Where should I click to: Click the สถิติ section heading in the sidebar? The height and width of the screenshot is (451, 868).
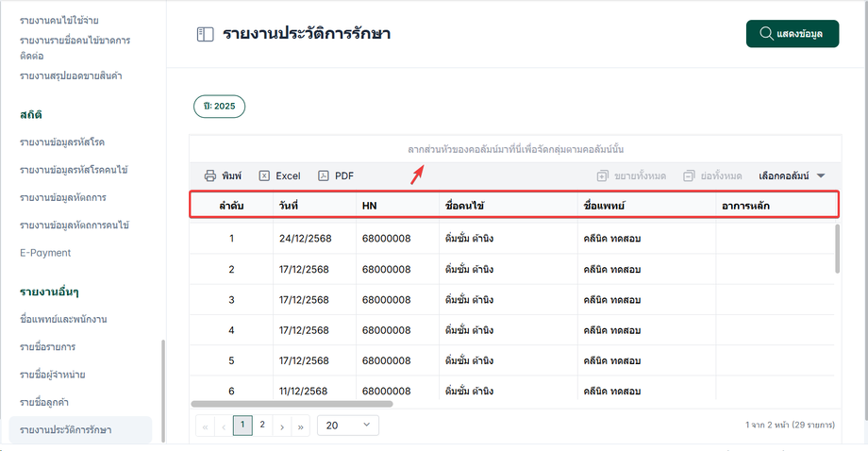[31, 114]
